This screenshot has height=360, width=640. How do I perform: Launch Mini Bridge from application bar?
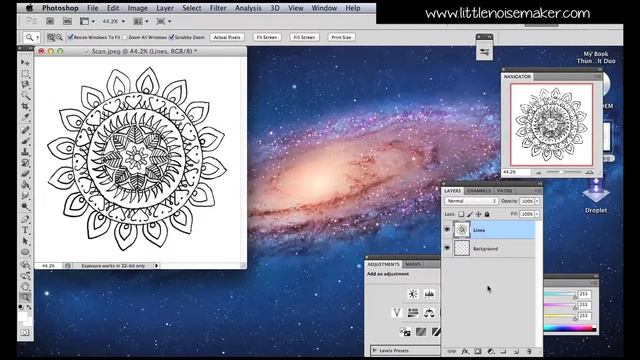[x=67, y=21]
